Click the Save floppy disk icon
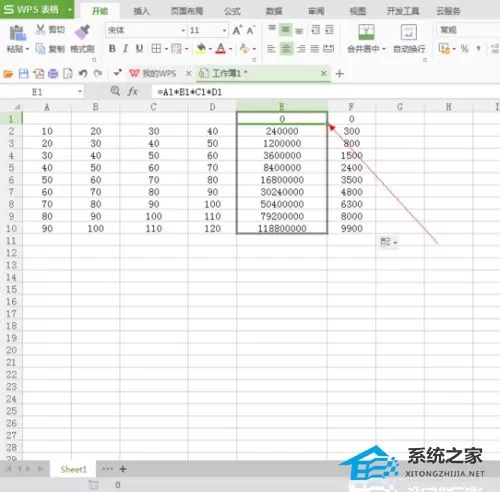This screenshot has width=500, height=492. point(23,73)
